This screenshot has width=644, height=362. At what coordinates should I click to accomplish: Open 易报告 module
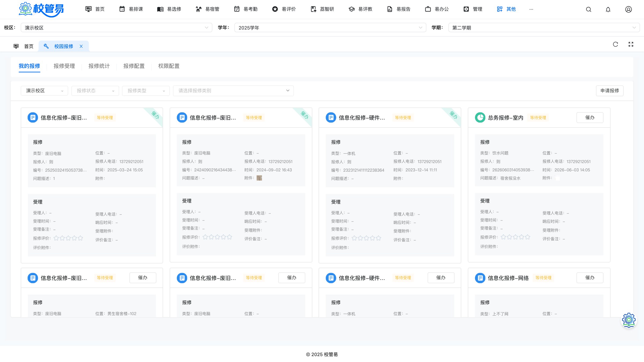(398, 9)
